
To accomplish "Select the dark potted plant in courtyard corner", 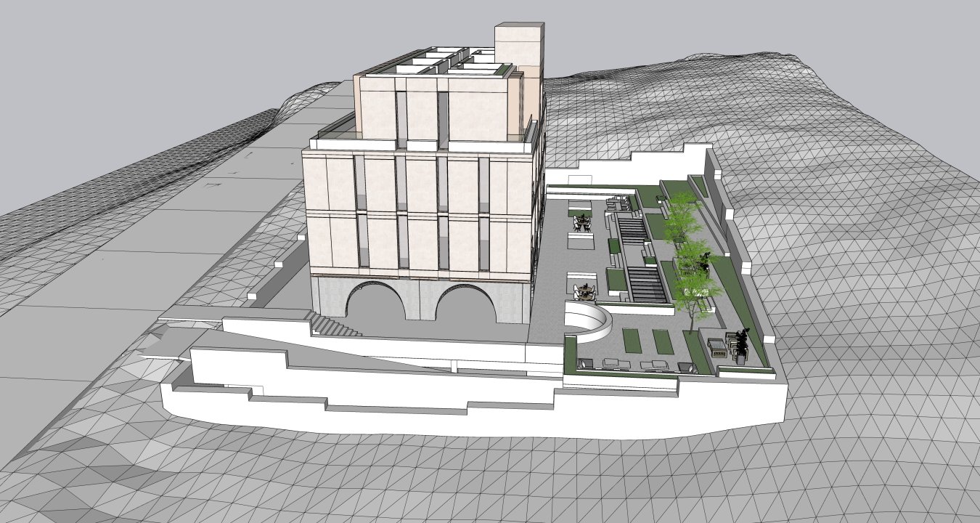I will pos(741,341).
